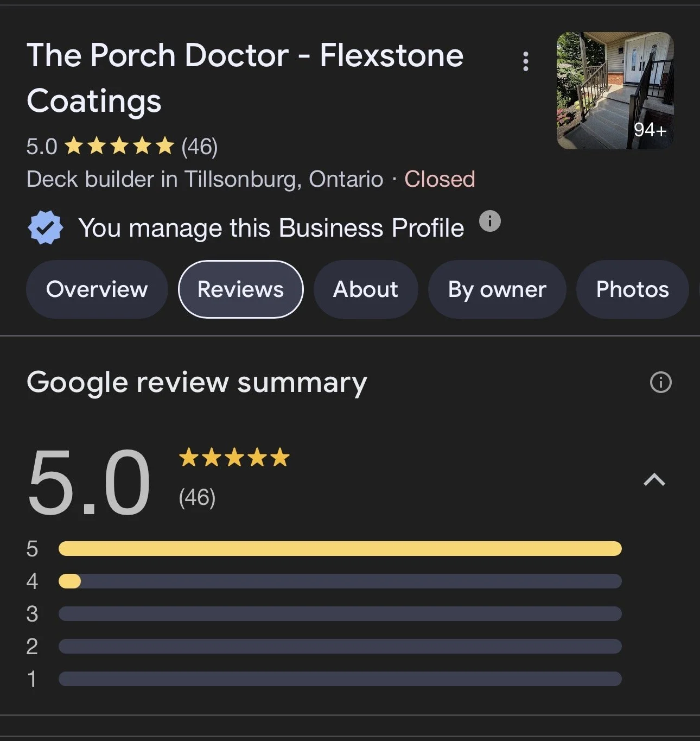Select the 3-star rating bar
700x741 pixels.
(x=340, y=614)
